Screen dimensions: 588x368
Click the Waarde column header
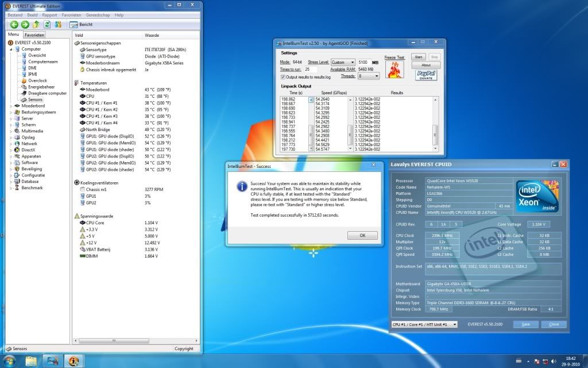click(171, 35)
